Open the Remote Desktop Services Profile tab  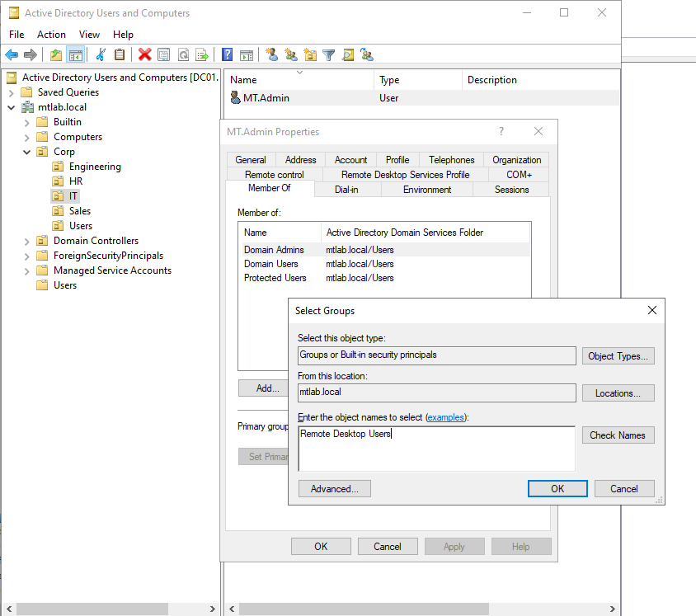[405, 175]
